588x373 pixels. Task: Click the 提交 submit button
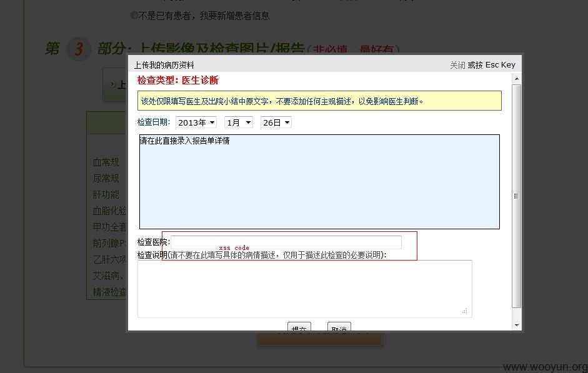coord(299,327)
